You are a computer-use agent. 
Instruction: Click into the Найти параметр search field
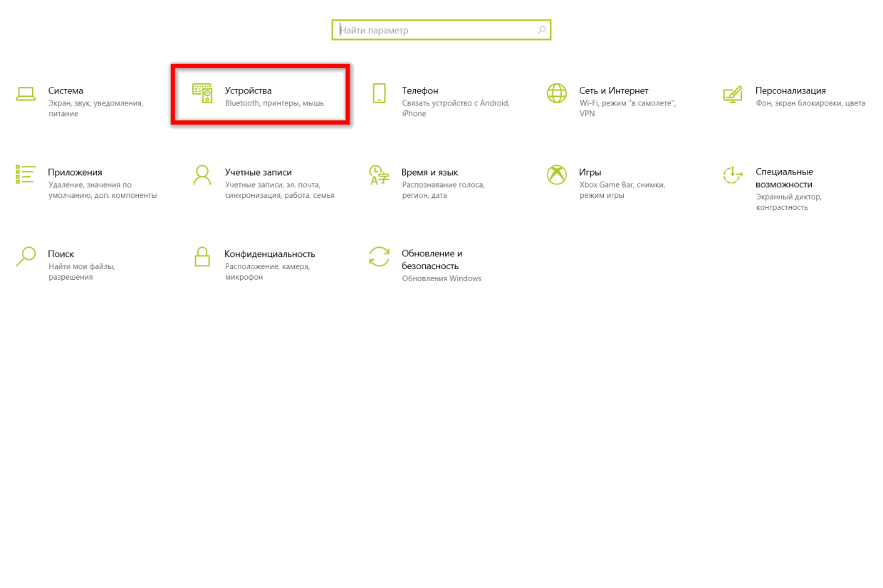441,30
